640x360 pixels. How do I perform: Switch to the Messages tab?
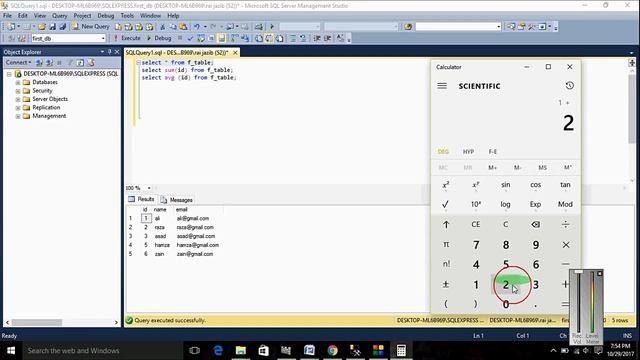click(177, 200)
